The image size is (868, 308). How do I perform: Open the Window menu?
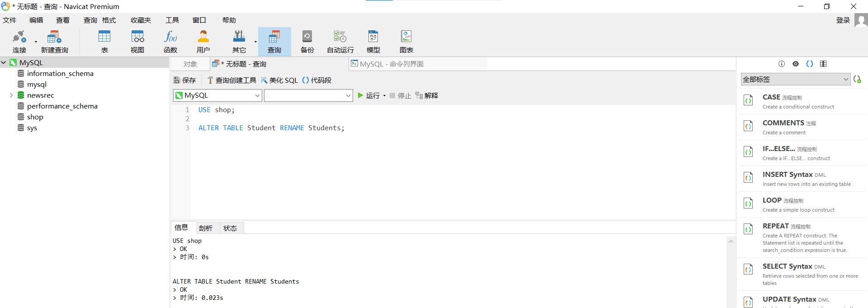199,20
